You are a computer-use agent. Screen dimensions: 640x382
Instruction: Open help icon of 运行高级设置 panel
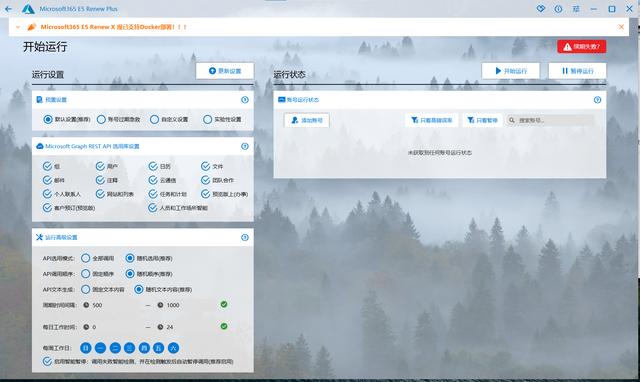[245, 237]
